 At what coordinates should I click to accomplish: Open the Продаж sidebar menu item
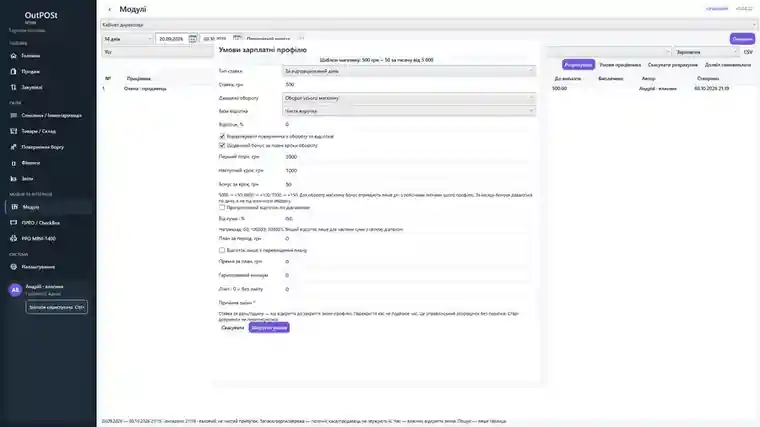point(31,71)
